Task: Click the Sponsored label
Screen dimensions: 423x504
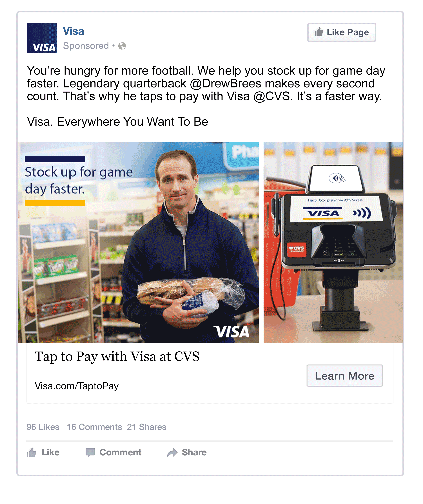Action: [x=86, y=46]
